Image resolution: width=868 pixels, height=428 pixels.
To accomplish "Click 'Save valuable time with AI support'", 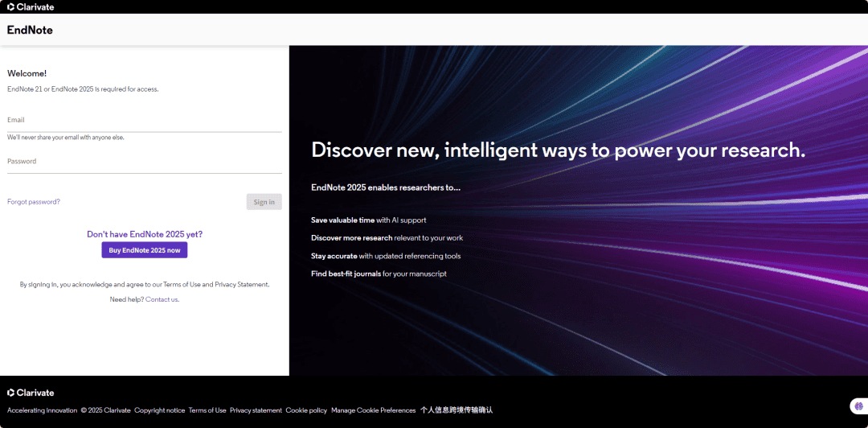I will (x=369, y=220).
